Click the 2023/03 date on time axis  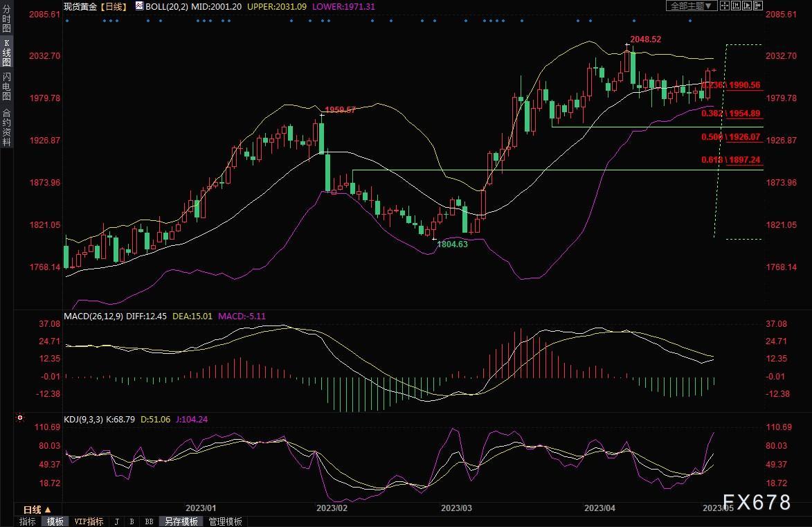click(x=456, y=508)
